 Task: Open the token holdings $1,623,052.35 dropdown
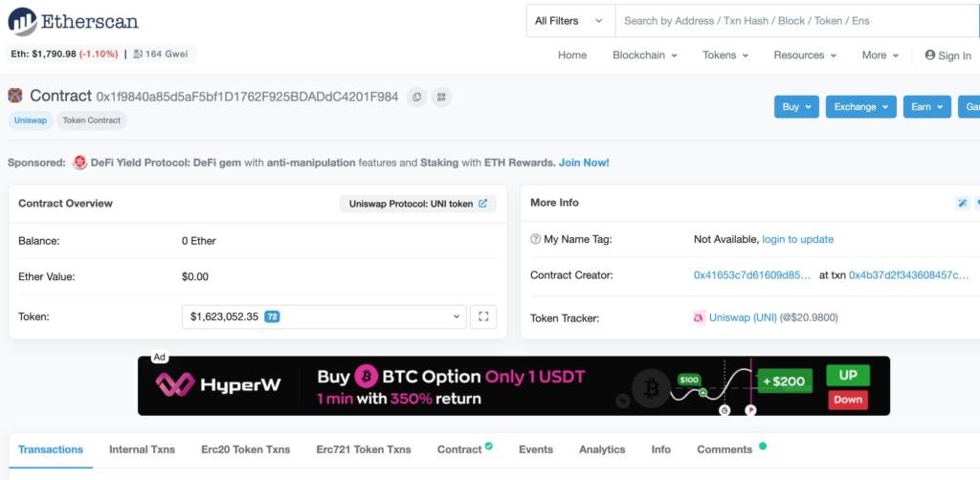coord(324,316)
